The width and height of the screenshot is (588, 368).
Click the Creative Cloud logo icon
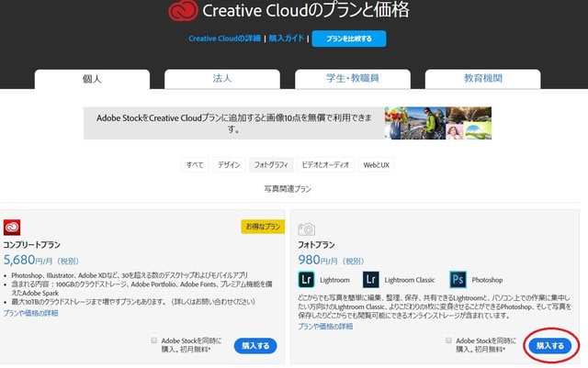pyautogui.click(x=185, y=12)
